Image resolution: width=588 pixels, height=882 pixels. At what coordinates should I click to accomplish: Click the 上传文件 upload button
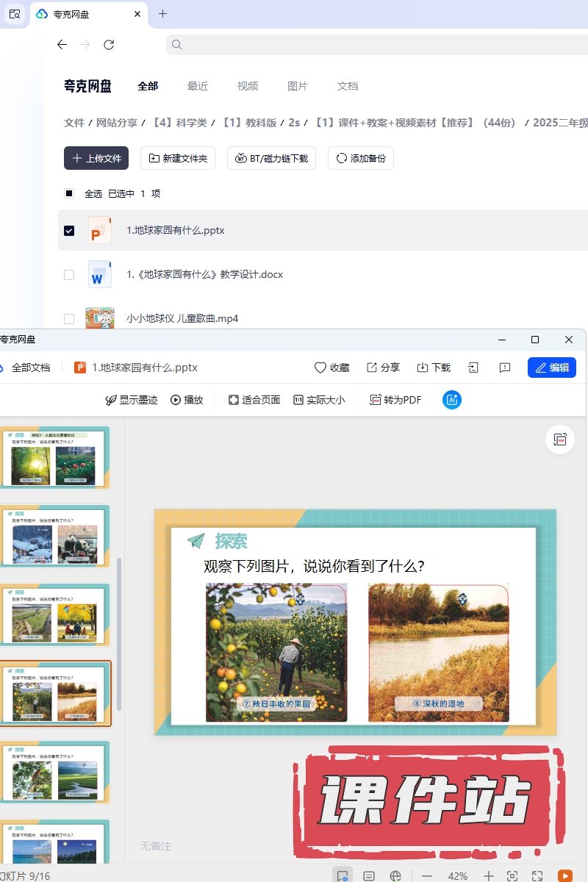coord(96,158)
